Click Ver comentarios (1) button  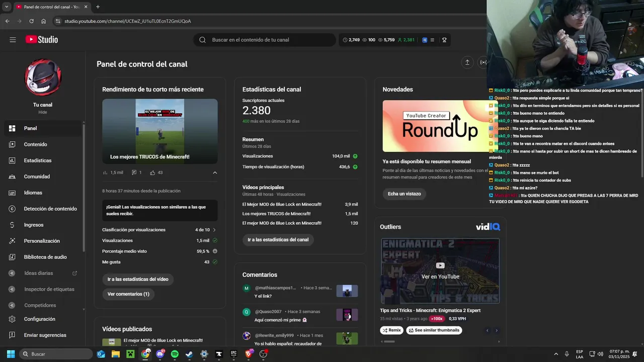128,294
